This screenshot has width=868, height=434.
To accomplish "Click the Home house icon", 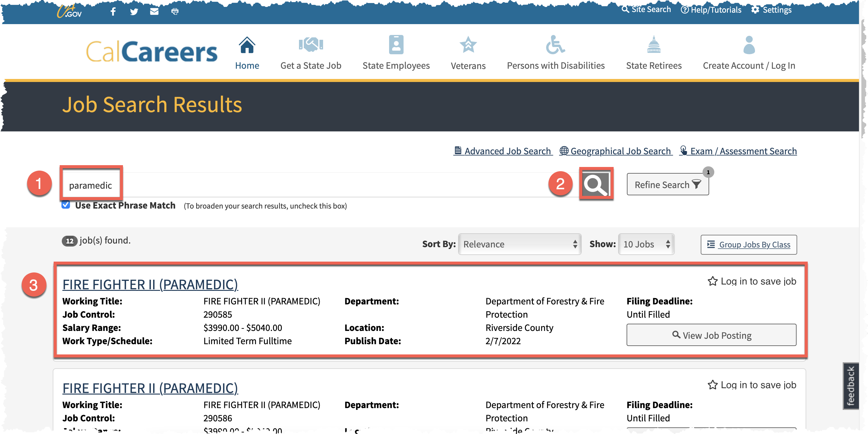I will [247, 45].
